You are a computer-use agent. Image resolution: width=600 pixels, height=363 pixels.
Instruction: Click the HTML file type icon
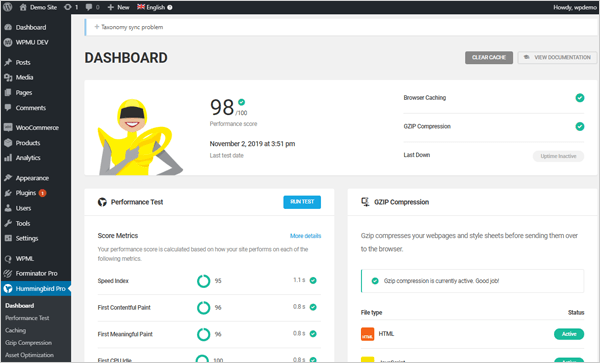[367, 334]
